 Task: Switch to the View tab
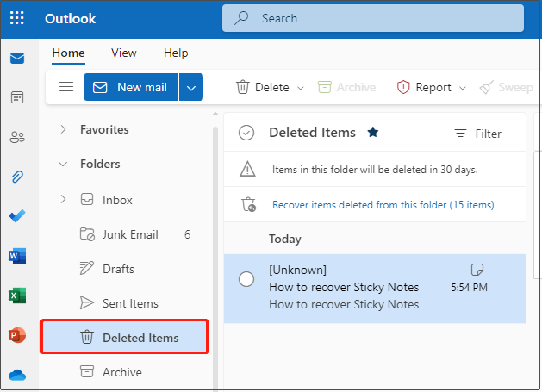tap(124, 53)
